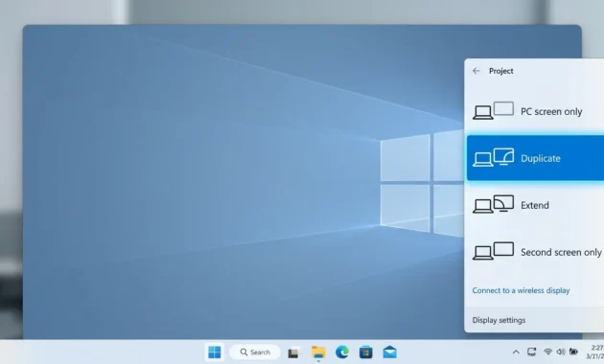The height and width of the screenshot is (364, 604).
Task: Choose the Duplicate display option
Action: click(535, 158)
